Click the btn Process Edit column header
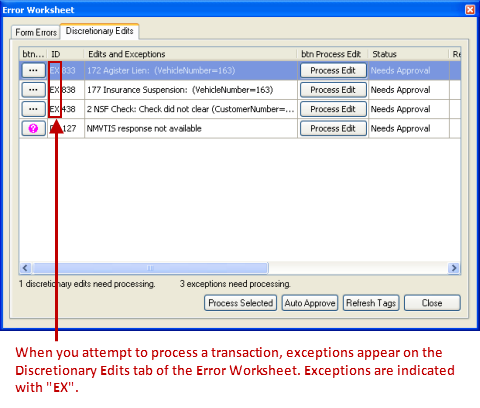 point(332,54)
